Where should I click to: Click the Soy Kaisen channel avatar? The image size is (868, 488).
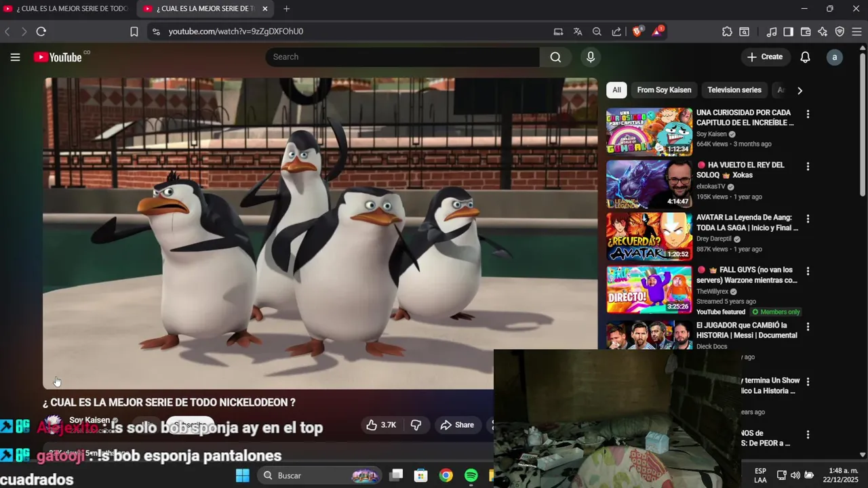coord(54,425)
